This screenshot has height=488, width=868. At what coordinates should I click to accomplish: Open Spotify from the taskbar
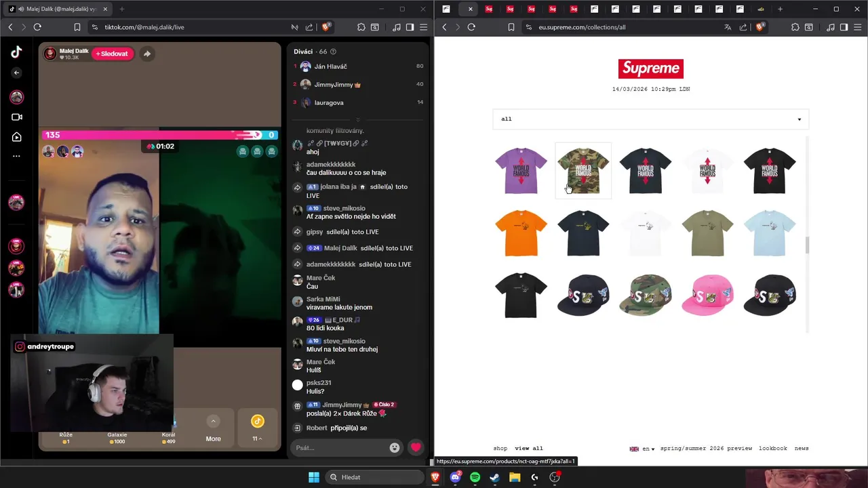click(x=475, y=477)
